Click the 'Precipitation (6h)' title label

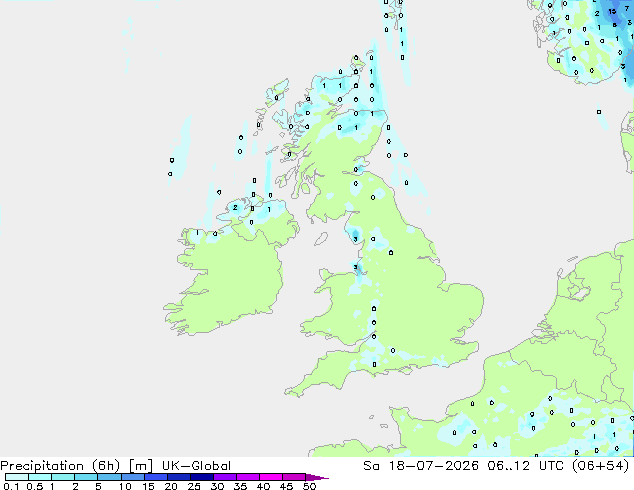pos(60,466)
